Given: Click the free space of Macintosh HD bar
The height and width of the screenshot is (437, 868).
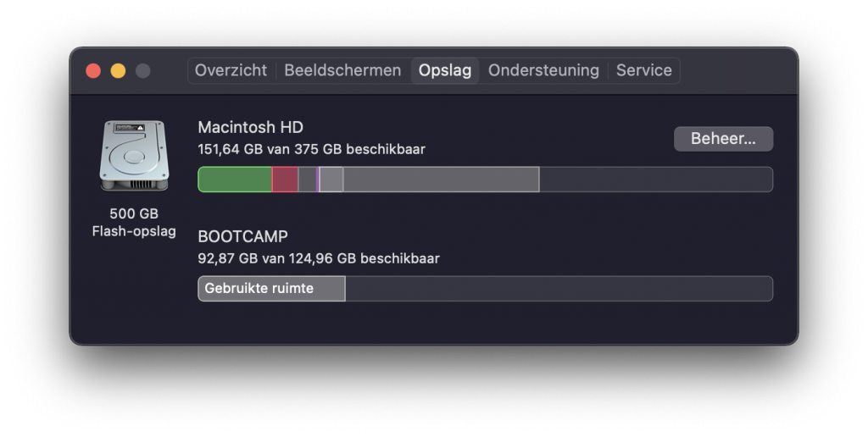Looking at the screenshot, I should (655, 180).
